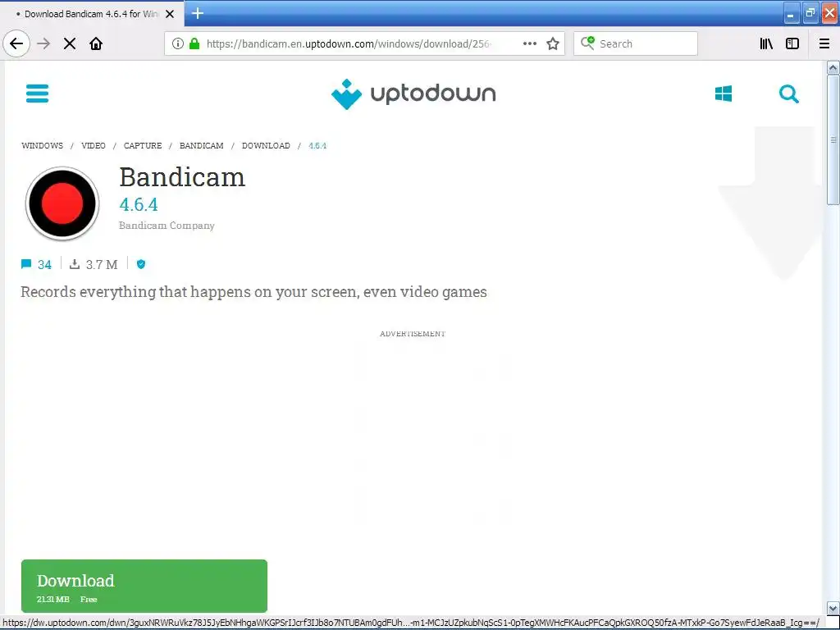This screenshot has width=840, height=630.
Task: Click Bandicam Company developer name
Action: (167, 226)
